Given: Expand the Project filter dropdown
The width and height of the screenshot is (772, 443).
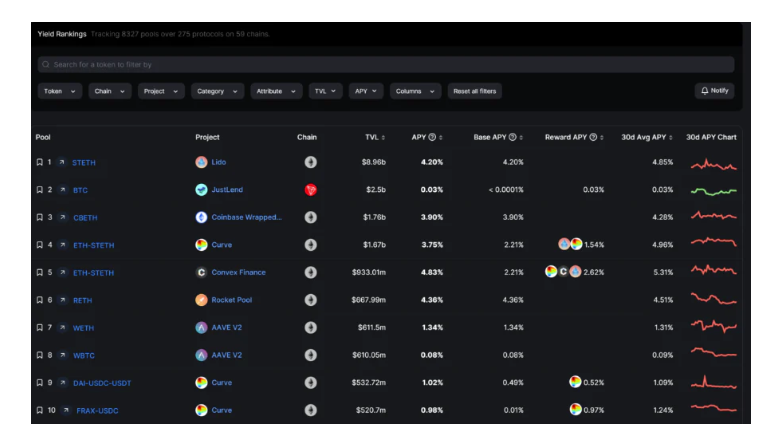Looking at the screenshot, I should pos(161,91).
